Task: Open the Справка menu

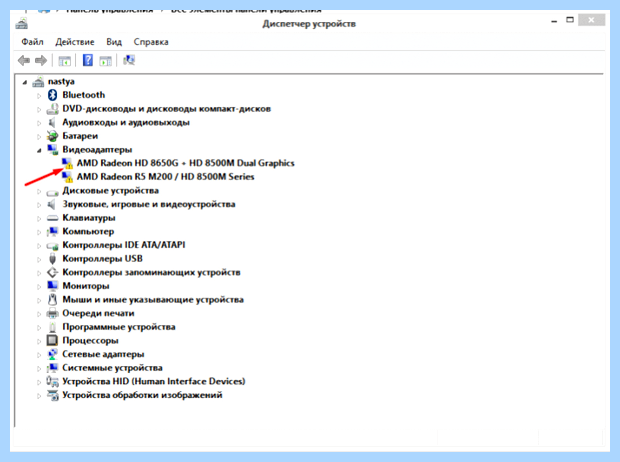Action: click(151, 42)
